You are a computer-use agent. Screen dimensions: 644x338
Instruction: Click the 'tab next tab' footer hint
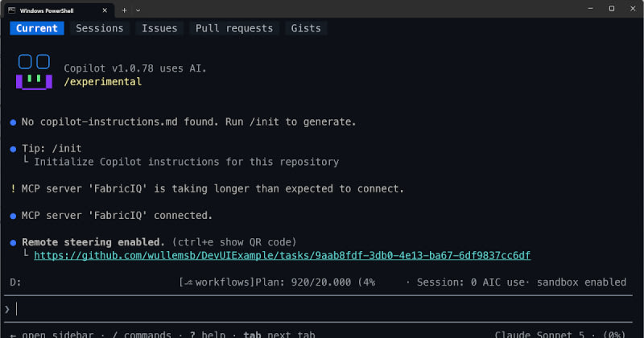pos(279,334)
